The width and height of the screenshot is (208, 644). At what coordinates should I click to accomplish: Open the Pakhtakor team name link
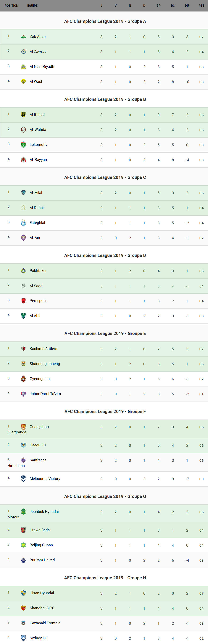pyautogui.click(x=38, y=270)
